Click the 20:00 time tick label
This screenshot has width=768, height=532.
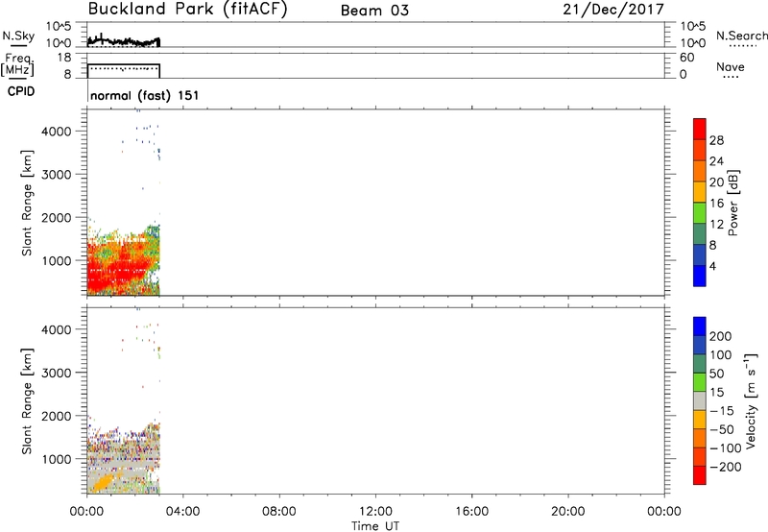[567, 512]
